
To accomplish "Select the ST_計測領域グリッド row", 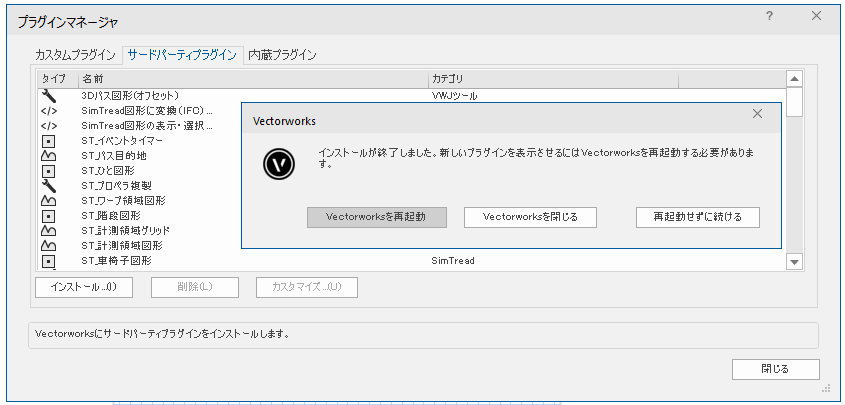I will click(x=139, y=231).
